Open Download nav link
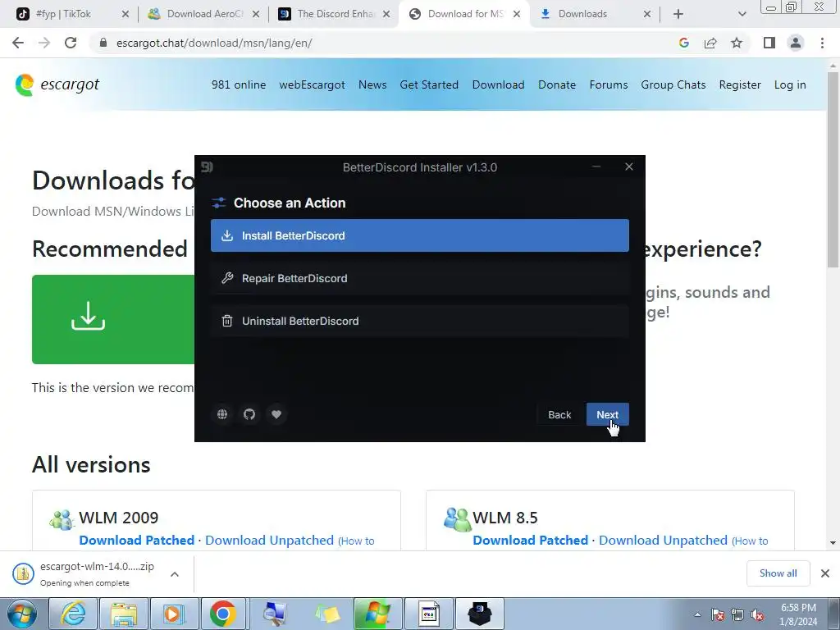840x630 pixels. point(498,84)
